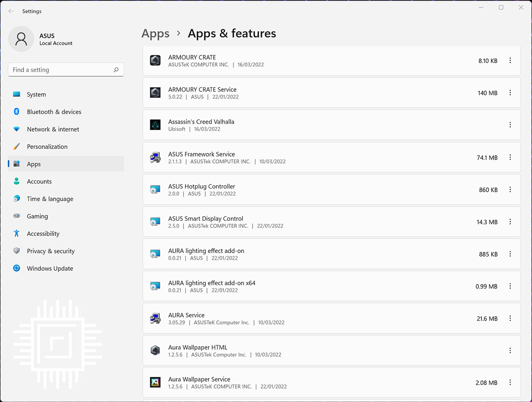This screenshot has width=532, height=402.
Task: Open the System settings category
Action: (x=66, y=94)
